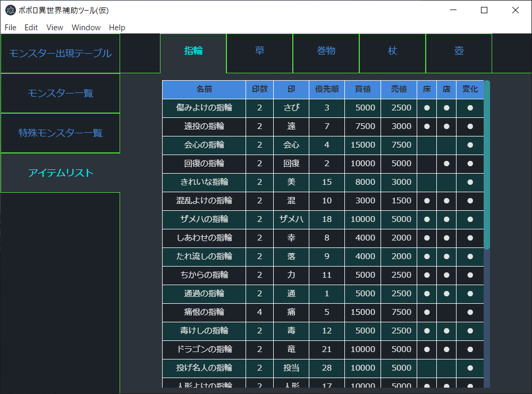
Task: Open the Window menu
Action: point(86,28)
